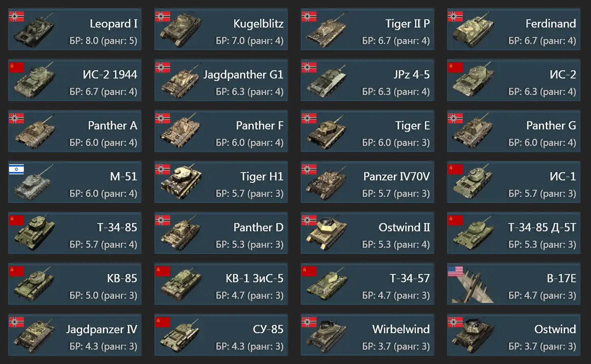Click the Tiger E label
Screen dimensions: 591x364
412,126
